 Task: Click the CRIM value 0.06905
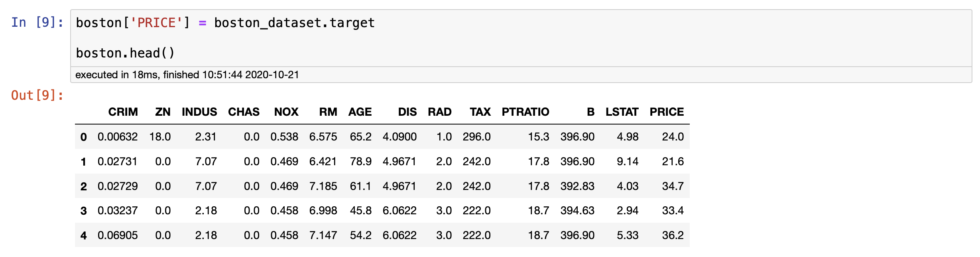tap(118, 235)
